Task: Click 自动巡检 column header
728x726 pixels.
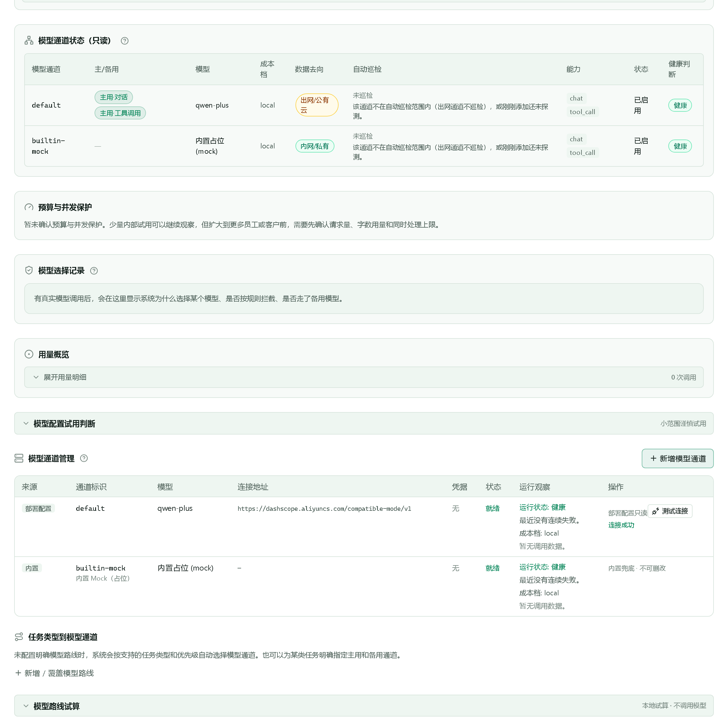Action: [367, 69]
